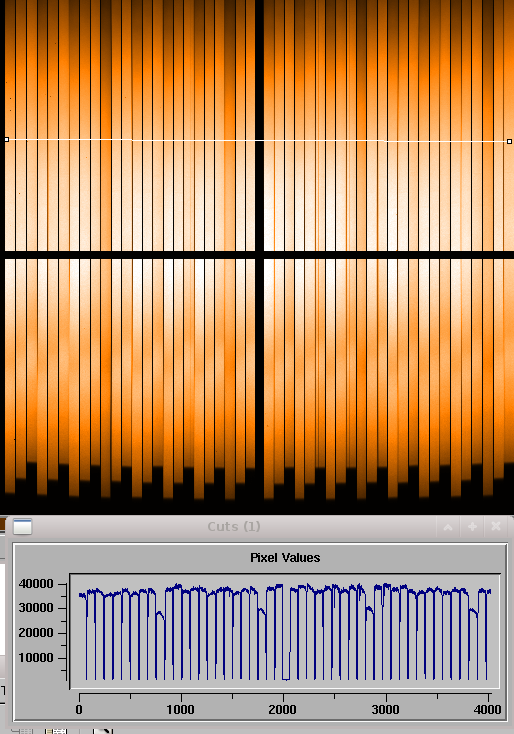Select the right endpoint handle of cut line
Viewport: 514px width, 734px height.
tap(509, 141)
